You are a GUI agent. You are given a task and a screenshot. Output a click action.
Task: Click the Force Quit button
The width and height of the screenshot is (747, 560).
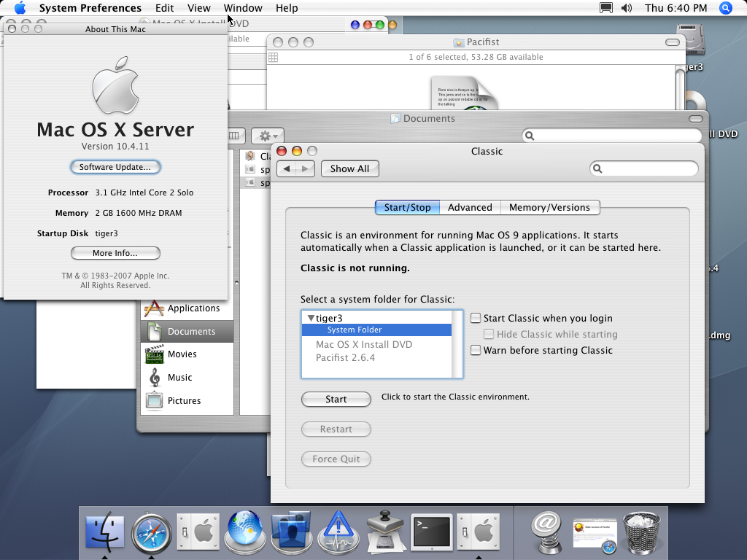[x=336, y=459]
